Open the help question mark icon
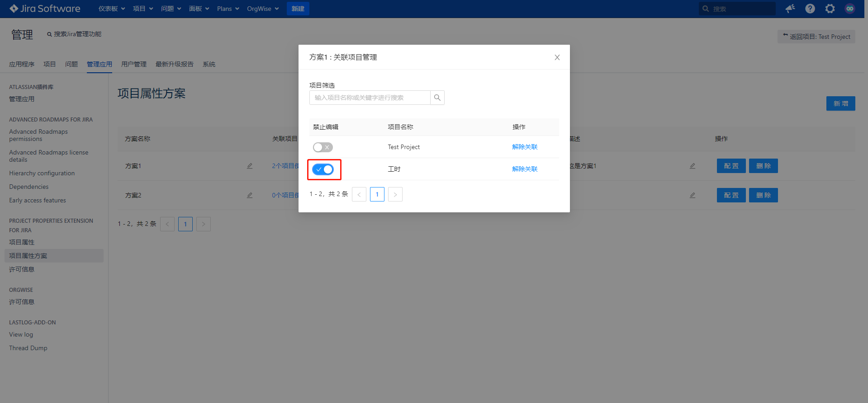Viewport: 868px width, 403px height. tap(810, 9)
